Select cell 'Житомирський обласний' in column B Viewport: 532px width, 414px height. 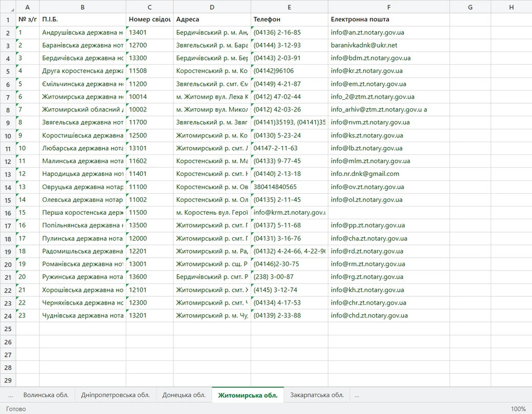click(x=82, y=109)
